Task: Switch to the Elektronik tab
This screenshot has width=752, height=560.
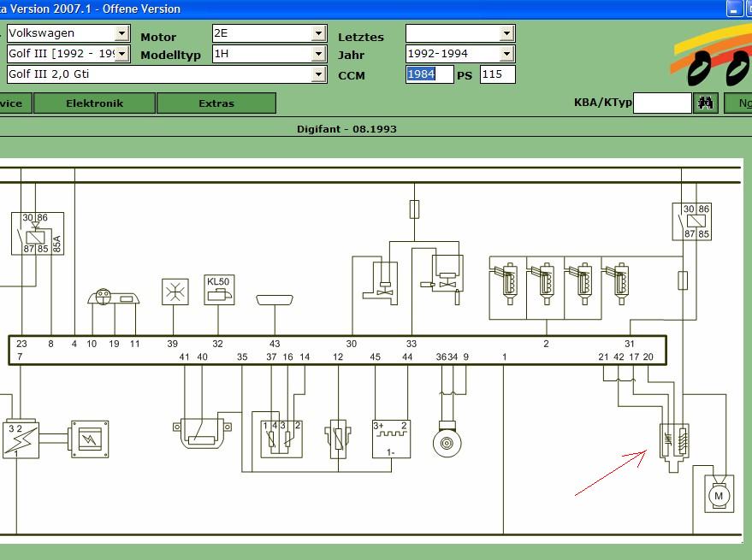Action: [94, 103]
